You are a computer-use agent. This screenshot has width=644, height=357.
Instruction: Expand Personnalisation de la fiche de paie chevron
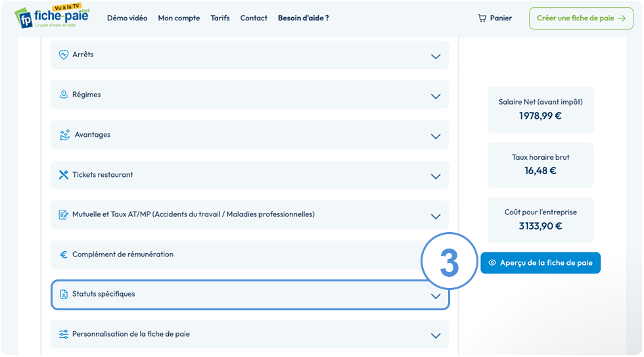point(436,336)
